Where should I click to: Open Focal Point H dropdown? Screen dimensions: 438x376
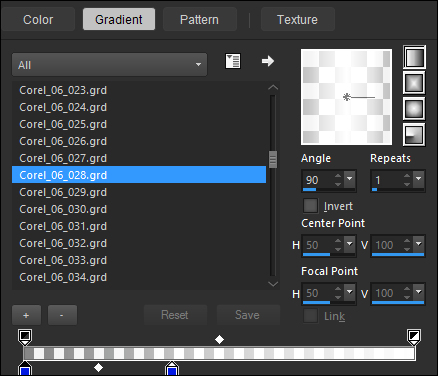click(x=349, y=292)
